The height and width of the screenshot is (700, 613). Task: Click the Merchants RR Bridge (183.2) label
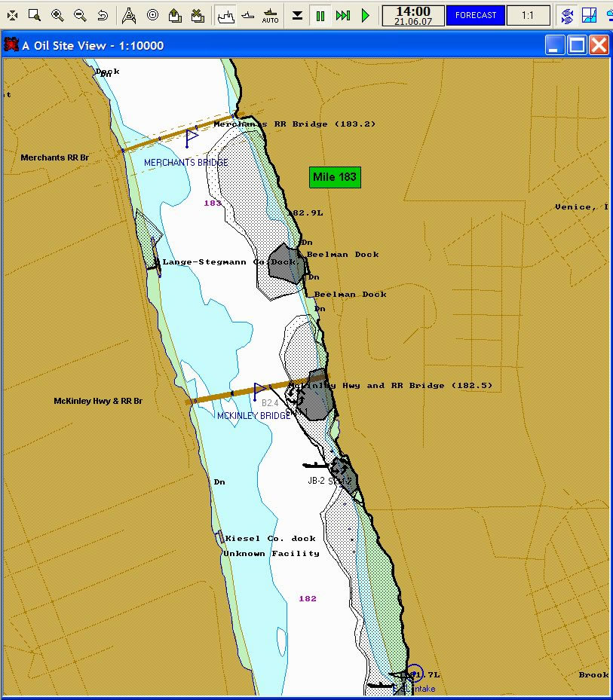pyautogui.click(x=295, y=124)
